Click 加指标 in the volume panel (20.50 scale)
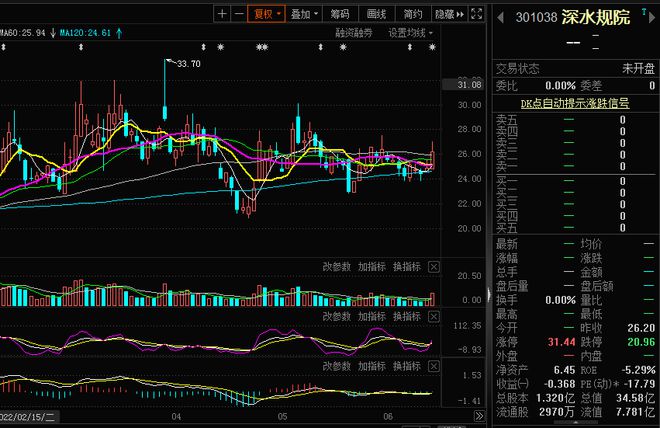This screenshot has width=660, height=428. pos(372,266)
